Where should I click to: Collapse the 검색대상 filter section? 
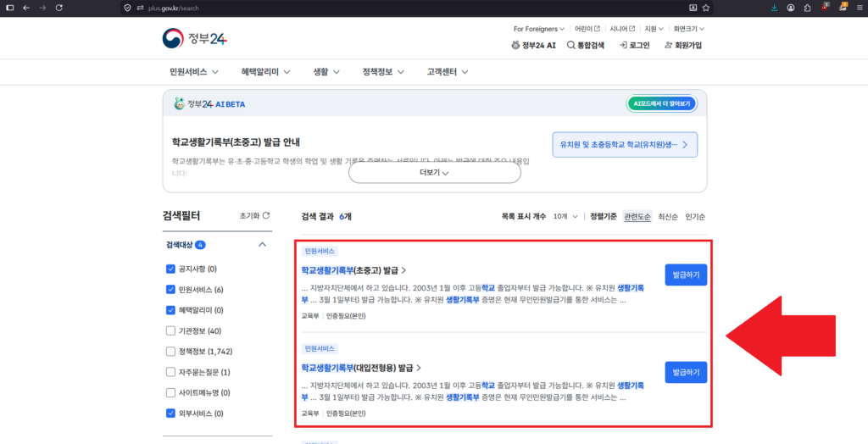pyautogui.click(x=263, y=245)
